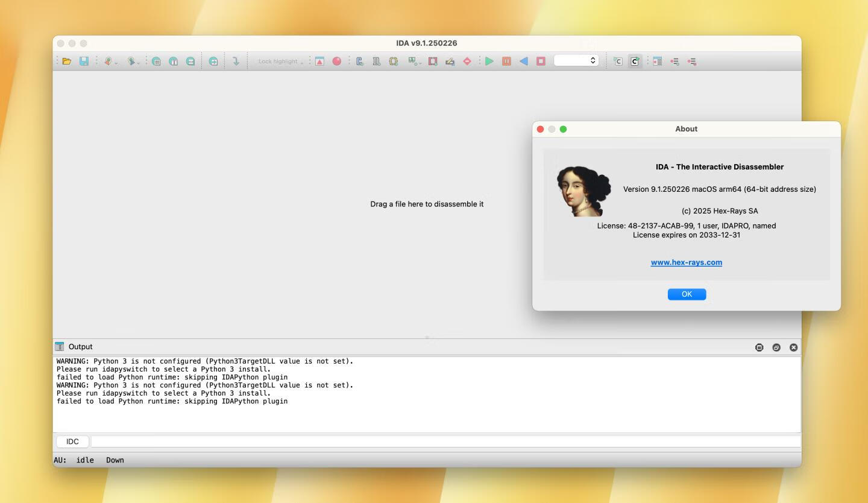
Task: Click the blue left triangle debugger icon
Action: click(x=524, y=61)
